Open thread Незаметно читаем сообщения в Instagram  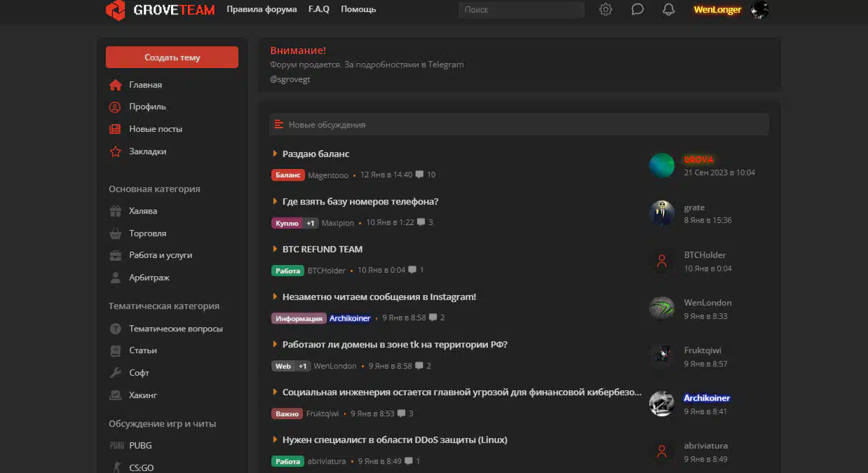click(x=379, y=297)
